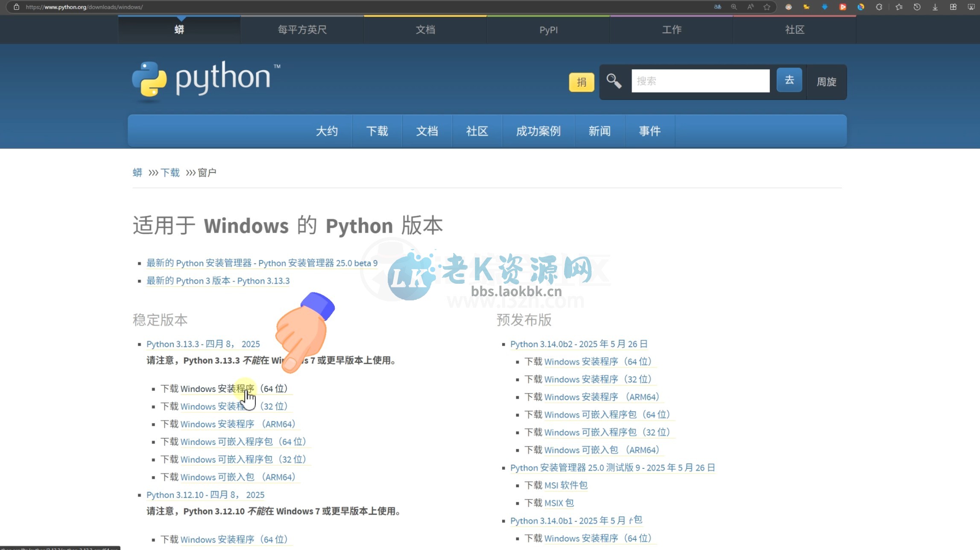
Task: Click the 蟒 breadcrumb link
Action: [137, 173]
